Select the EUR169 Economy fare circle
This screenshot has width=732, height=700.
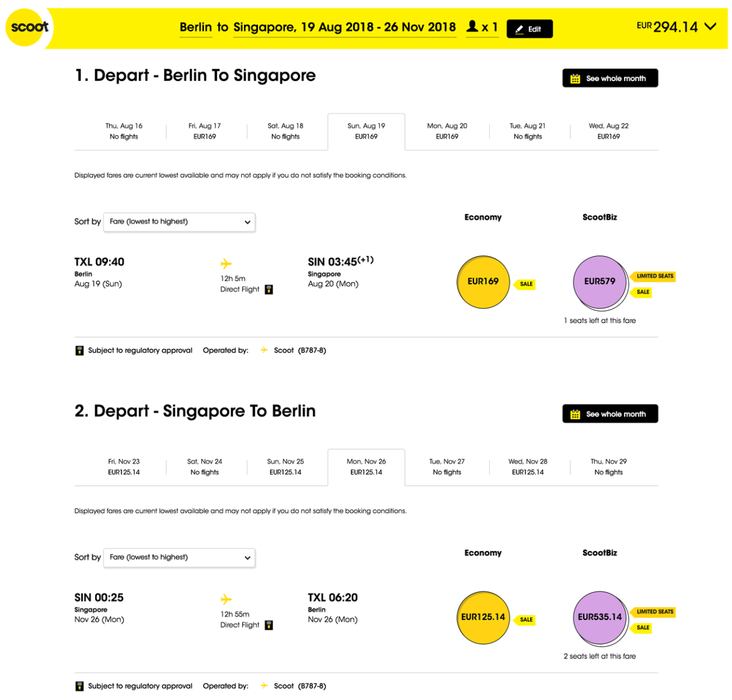pos(483,282)
